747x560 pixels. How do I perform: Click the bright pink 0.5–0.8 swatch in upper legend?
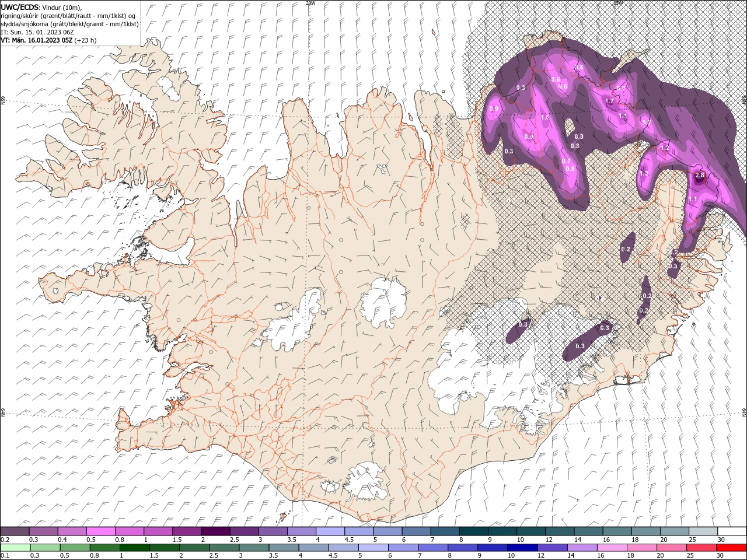tap(100, 531)
